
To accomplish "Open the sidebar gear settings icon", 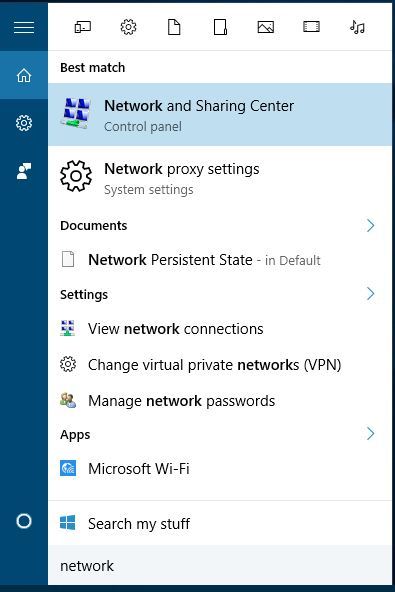I will [24, 123].
